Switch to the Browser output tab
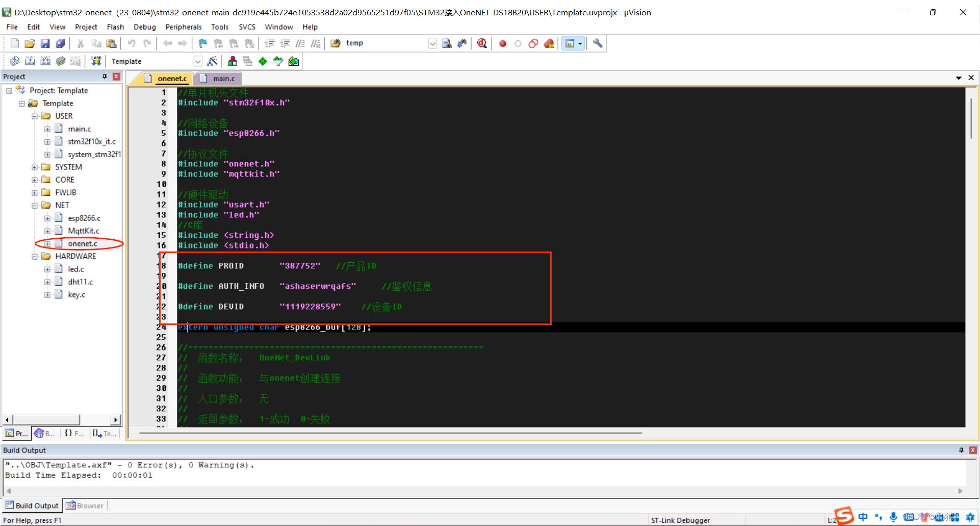Screen dimensions: 980x526 [85, 506]
